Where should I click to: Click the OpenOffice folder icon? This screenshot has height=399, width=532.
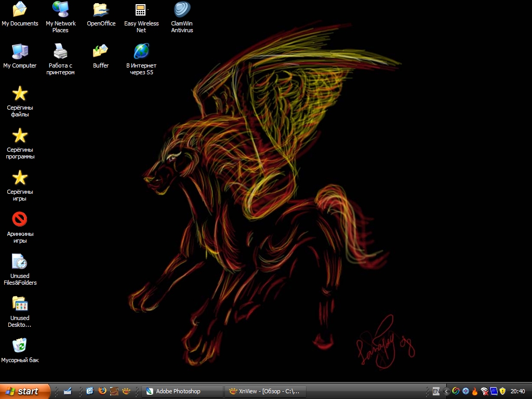point(101,10)
